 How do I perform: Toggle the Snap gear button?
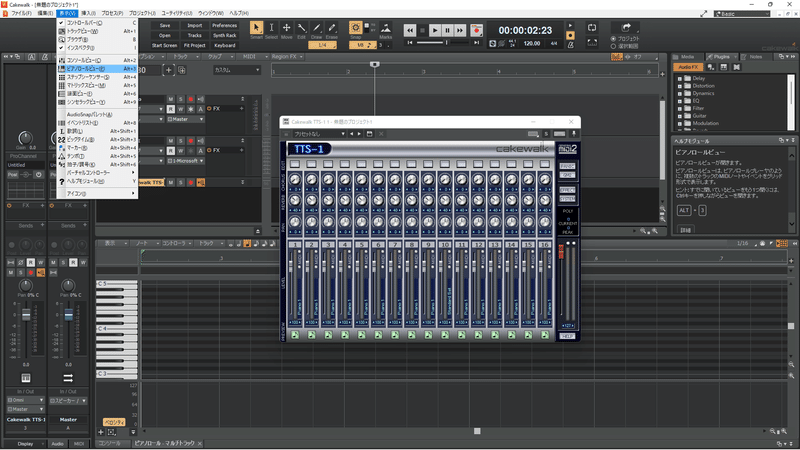click(356, 28)
